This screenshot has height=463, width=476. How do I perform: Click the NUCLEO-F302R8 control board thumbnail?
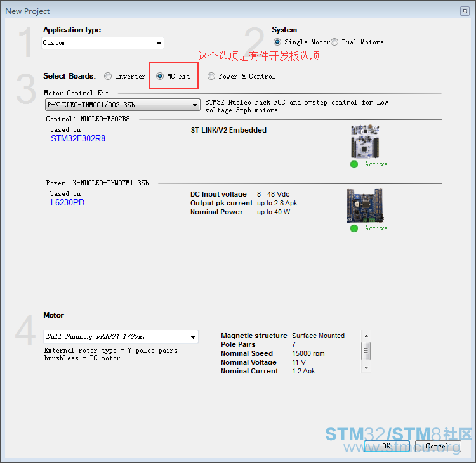point(365,141)
